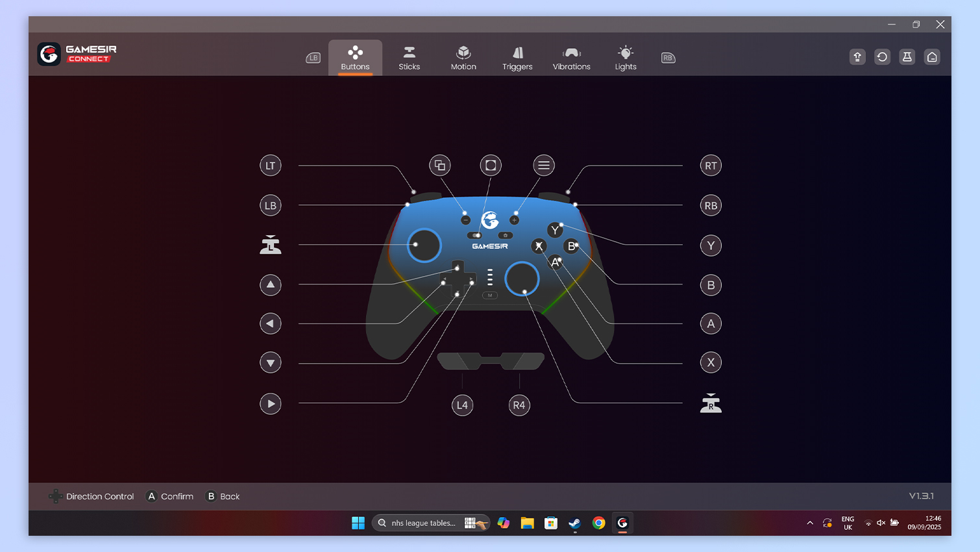The image size is (980, 552).
Task: Choose the D-pad up arrow mapping
Action: coord(271,284)
